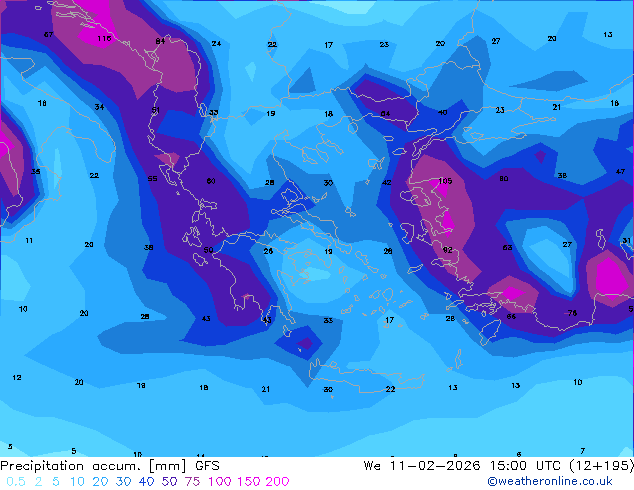Click the 60 value on the map
This screenshot has height=490, width=634.
point(211,181)
